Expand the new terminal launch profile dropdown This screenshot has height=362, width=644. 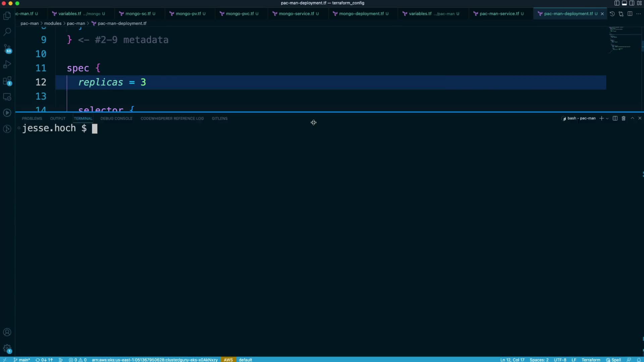pyautogui.click(x=607, y=119)
